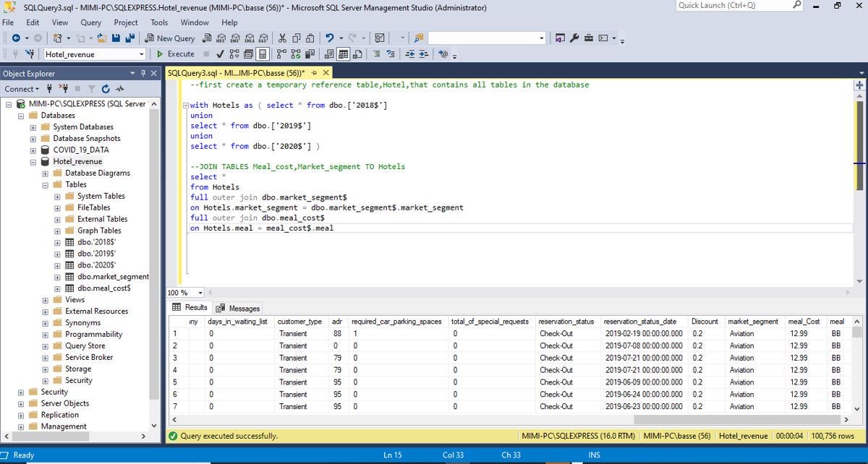
Task: Open the Toolbox briefcase icon
Action: point(589,38)
